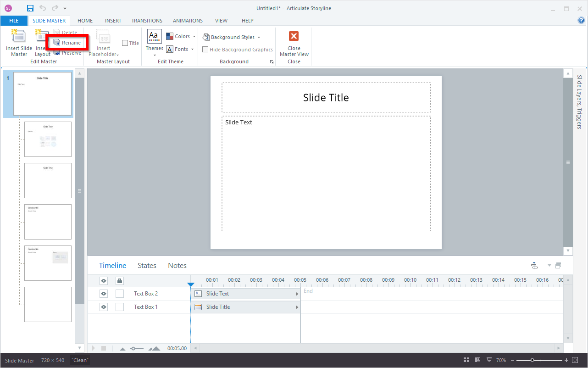The height and width of the screenshot is (368, 588).
Task: Open the Animations ribbon tab
Action: (188, 21)
